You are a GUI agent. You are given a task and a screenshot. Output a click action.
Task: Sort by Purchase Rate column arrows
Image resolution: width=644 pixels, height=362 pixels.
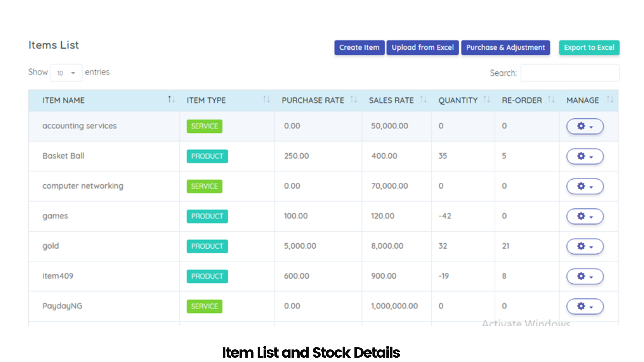(354, 100)
